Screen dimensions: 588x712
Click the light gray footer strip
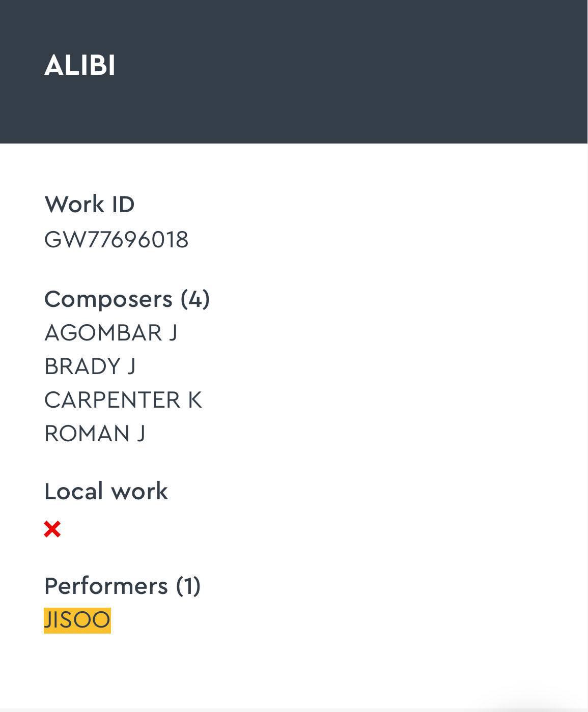tap(255, 709)
